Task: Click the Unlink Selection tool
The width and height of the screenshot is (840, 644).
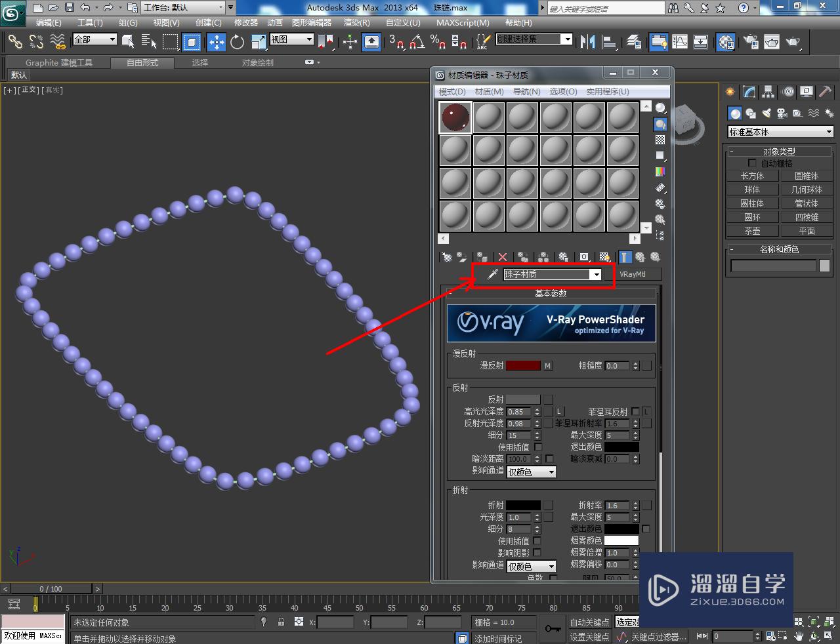Action: click(x=37, y=42)
